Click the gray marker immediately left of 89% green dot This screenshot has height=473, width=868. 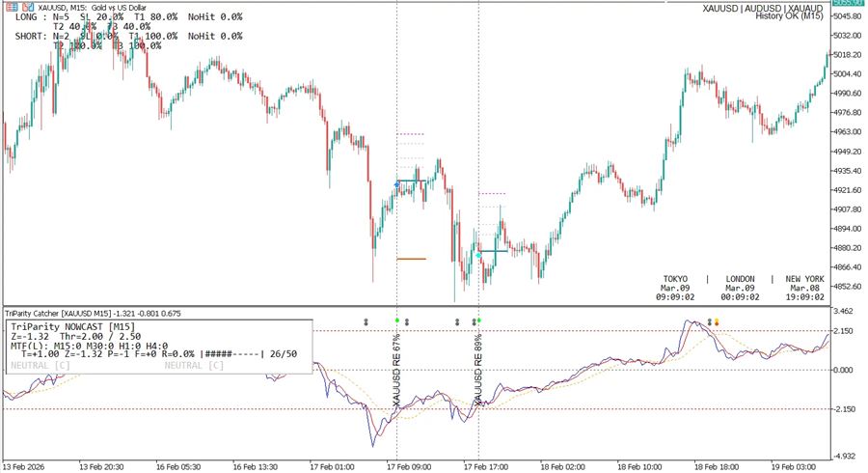tap(474, 321)
